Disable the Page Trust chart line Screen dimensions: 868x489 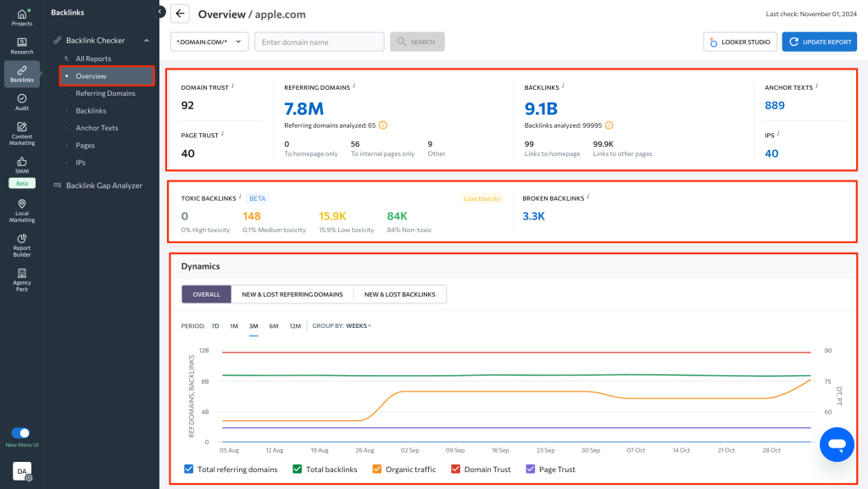coord(531,470)
